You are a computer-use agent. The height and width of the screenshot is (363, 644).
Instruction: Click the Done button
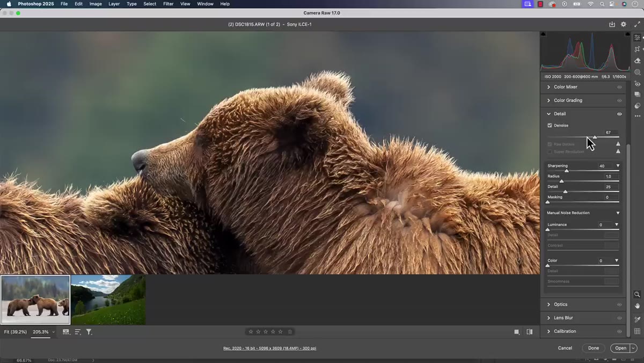click(x=593, y=348)
